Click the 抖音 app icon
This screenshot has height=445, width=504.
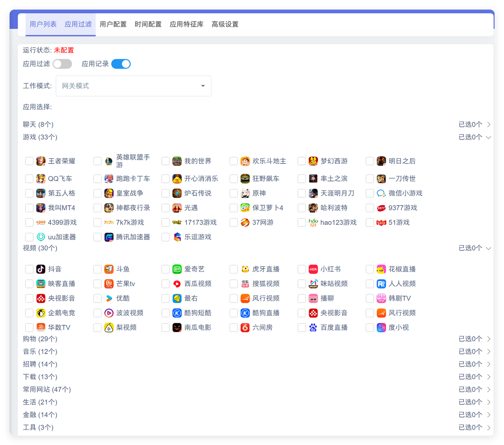click(x=41, y=269)
